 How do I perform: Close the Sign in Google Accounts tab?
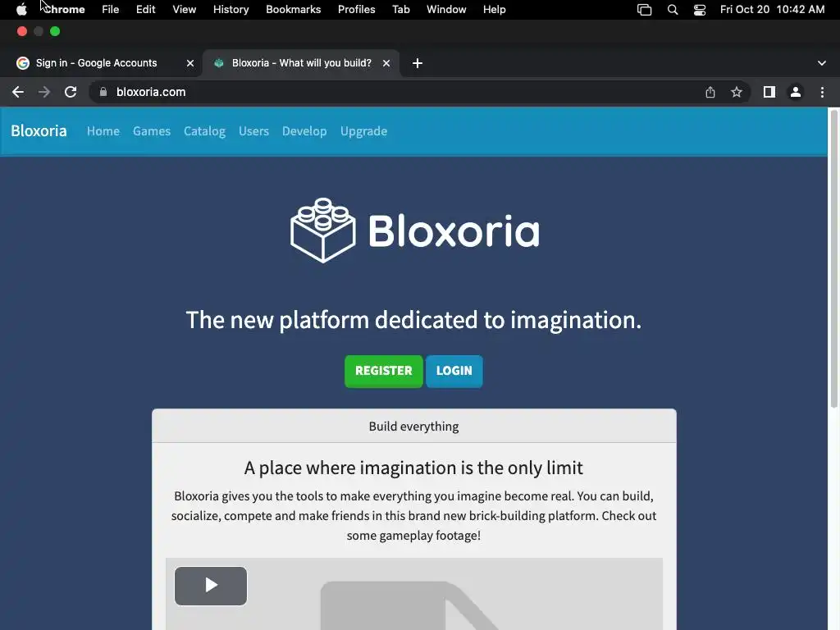[x=190, y=63]
